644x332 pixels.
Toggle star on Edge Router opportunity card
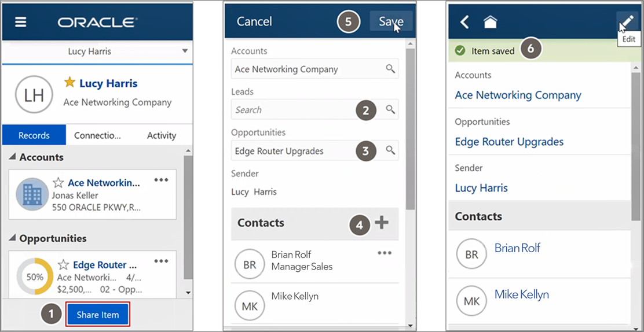click(63, 264)
